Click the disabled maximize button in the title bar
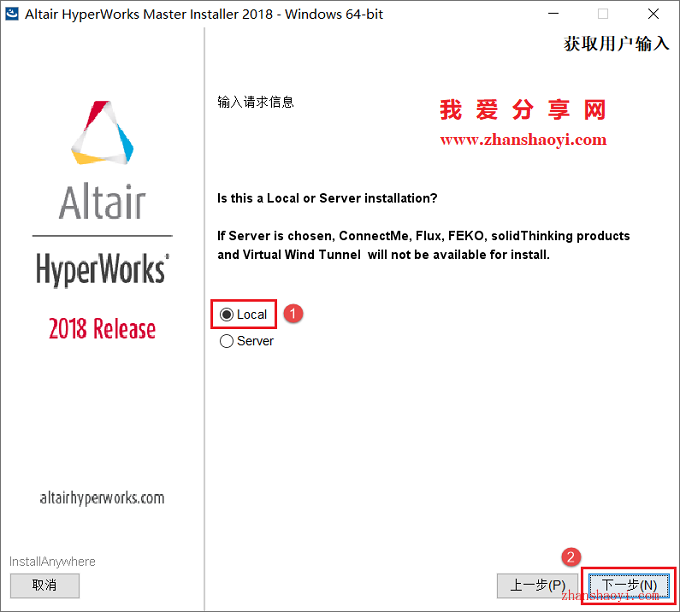This screenshot has width=680, height=612. (603, 14)
